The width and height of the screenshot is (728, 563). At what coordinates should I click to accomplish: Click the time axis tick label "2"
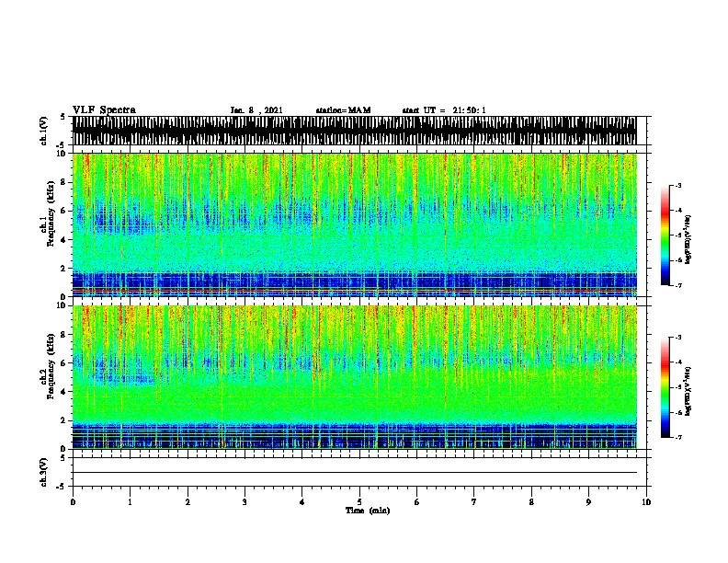tap(188, 502)
